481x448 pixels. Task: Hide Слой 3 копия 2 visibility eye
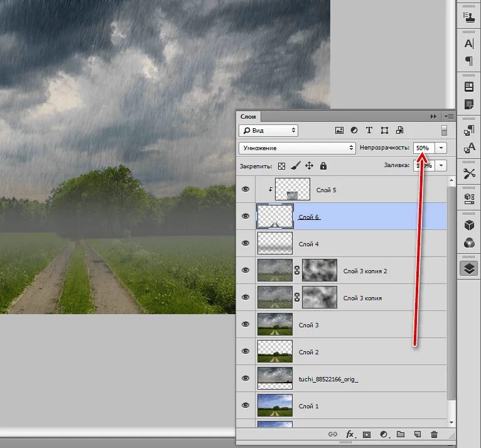pos(246,270)
